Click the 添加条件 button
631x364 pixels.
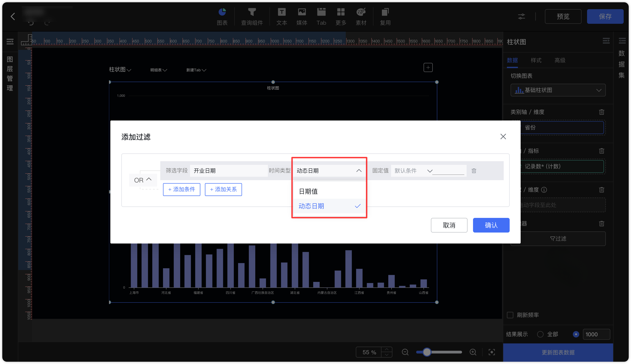[182, 189]
